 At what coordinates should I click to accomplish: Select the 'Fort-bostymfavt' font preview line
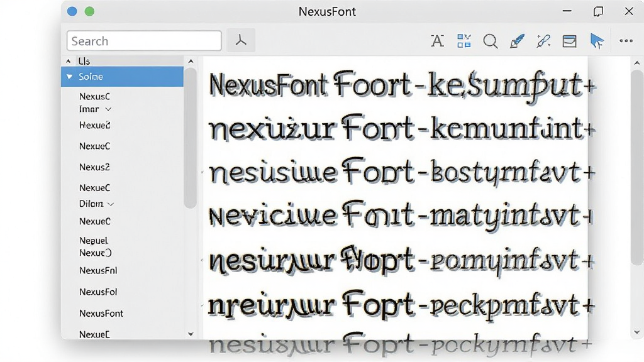[401, 172]
